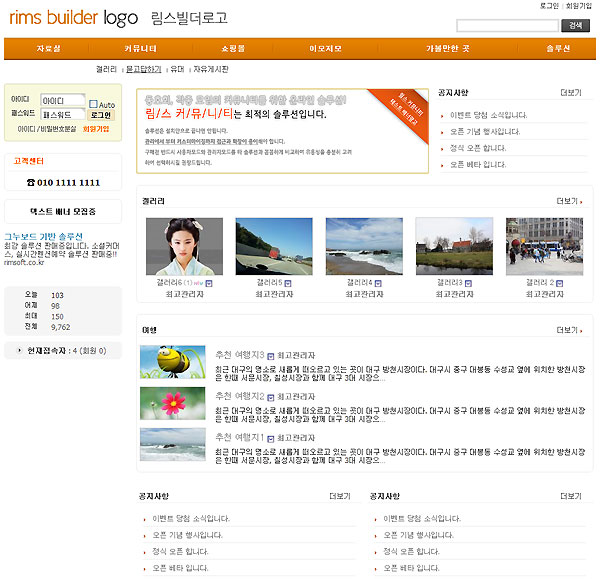Toggle the Auto login checkbox

93,104
